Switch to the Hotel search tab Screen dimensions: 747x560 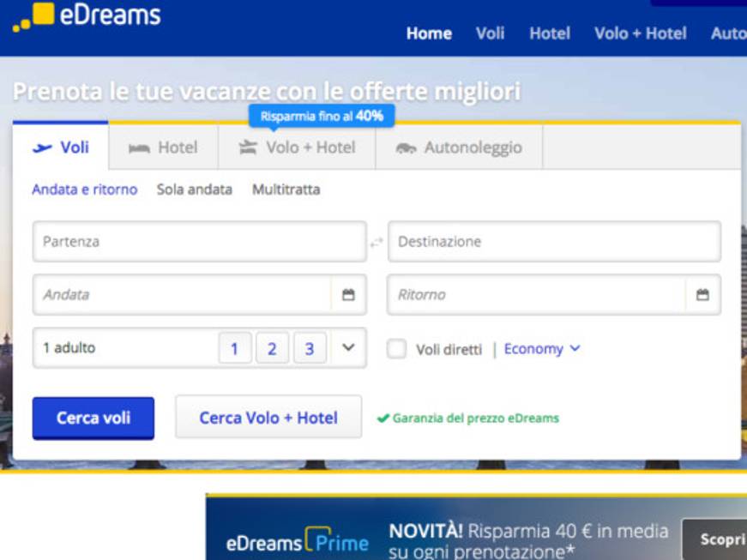click(164, 148)
